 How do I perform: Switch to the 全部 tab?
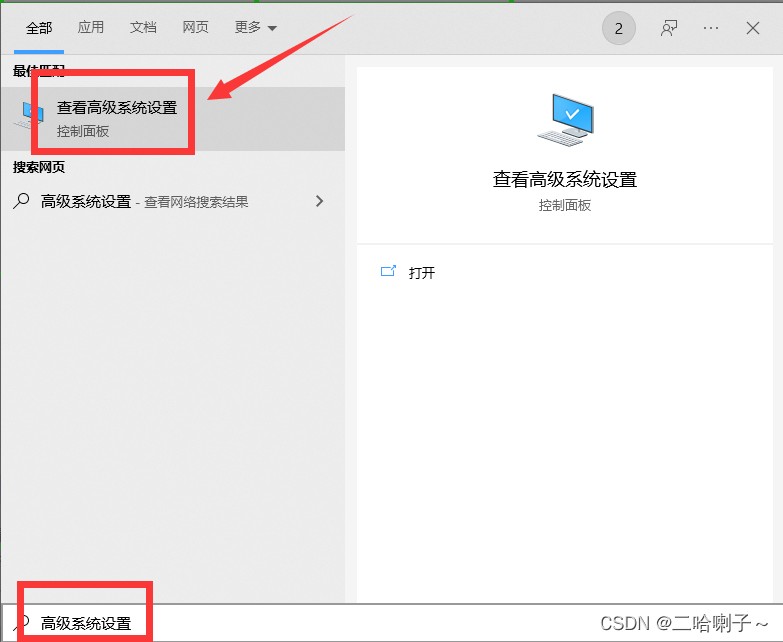pos(39,28)
